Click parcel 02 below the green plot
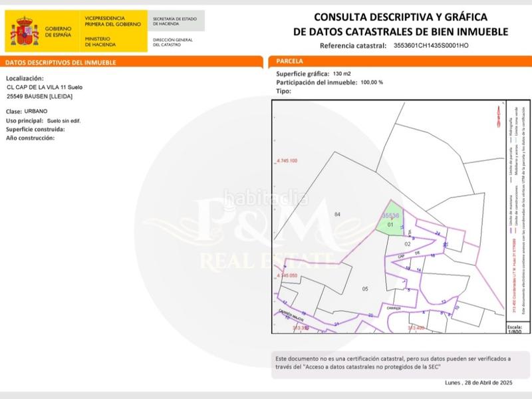Screen dimensions: 532x399 [x=398, y=244]
